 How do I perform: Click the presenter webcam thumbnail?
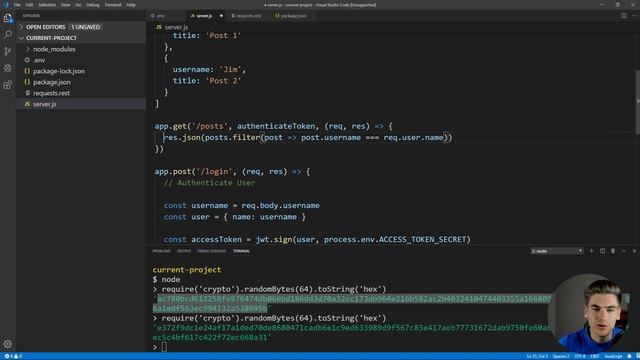tap(589, 313)
